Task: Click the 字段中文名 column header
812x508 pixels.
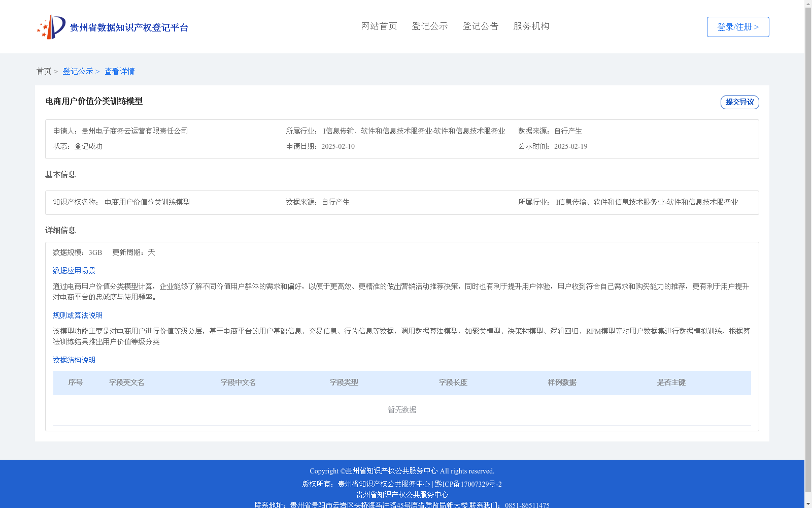Action: point(239,383)
